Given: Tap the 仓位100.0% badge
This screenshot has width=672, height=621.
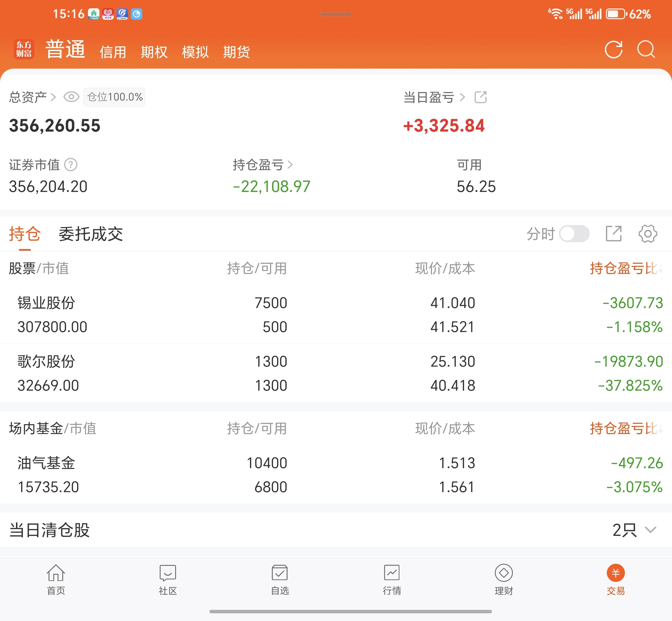Looking at the screenshot, I should point(115,97).
